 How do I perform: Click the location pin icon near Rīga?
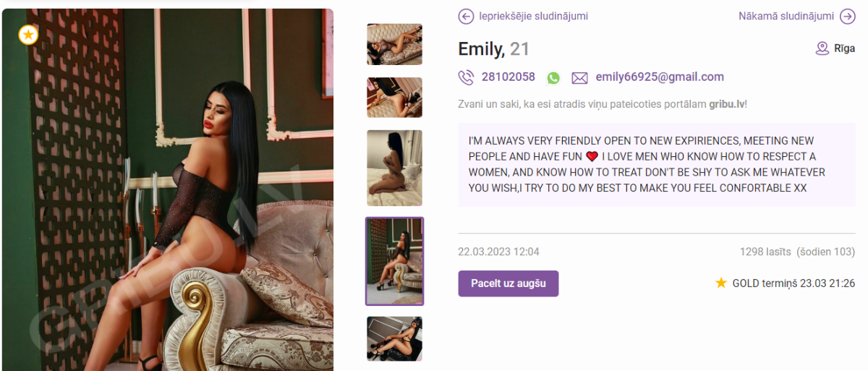coord(822,48)
